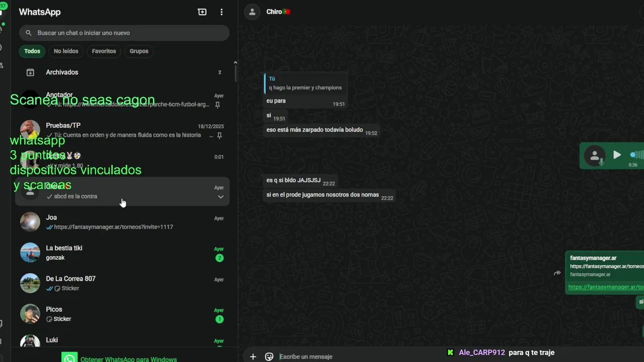
Task: Open the fantasymanager.ar link preview card
Action: click(606, 266)
